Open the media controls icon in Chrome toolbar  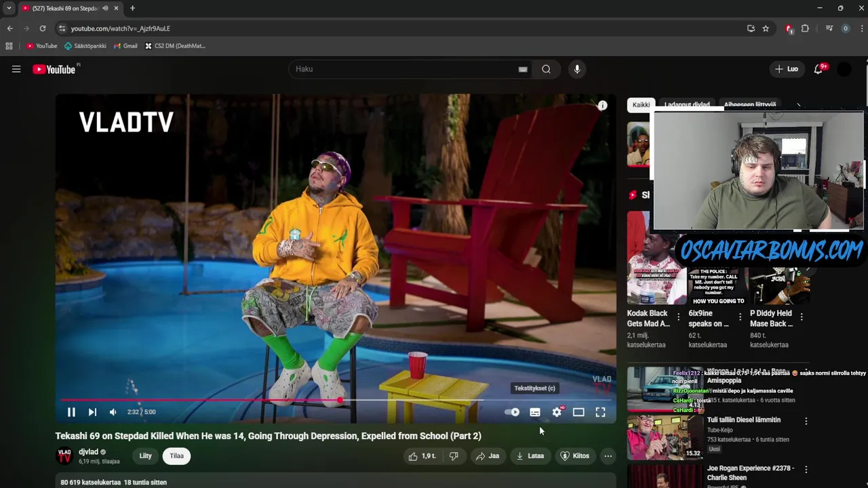click(x=829, y=28)
